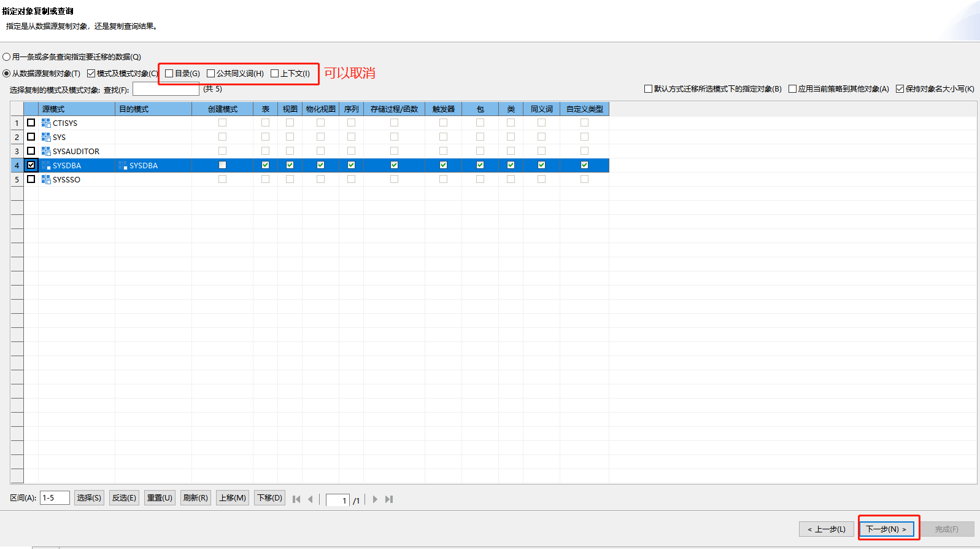This screenshot has height=549, width=980.
Task: Click the CTISYS schema icon
Action: pyautogui.click(x=46, y=123)
